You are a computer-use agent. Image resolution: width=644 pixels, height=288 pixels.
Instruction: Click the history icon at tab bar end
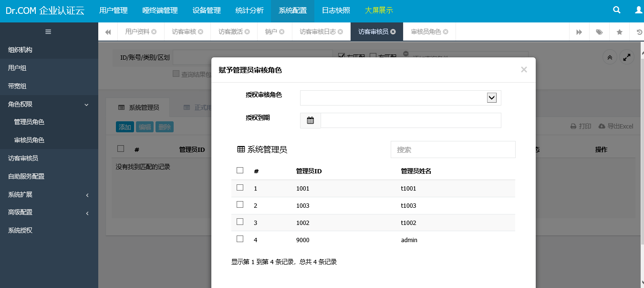(x=640, y=32)
